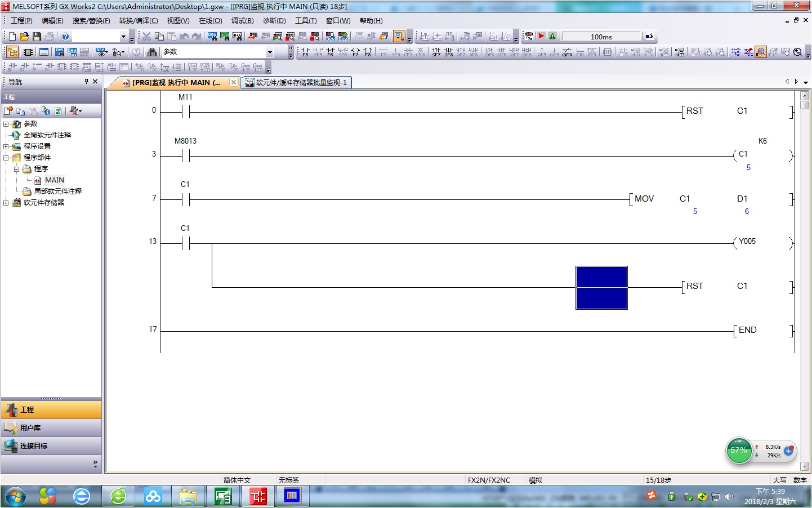Toggle the pin on the 导航 panel

click(86, 82)
